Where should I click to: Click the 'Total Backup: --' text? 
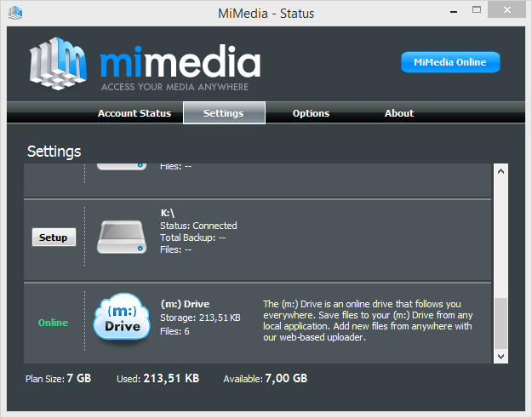[x=192, y=238]
